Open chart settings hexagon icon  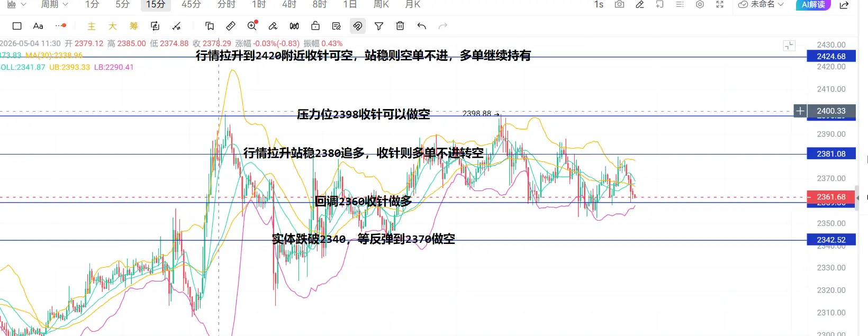point(700,4)
